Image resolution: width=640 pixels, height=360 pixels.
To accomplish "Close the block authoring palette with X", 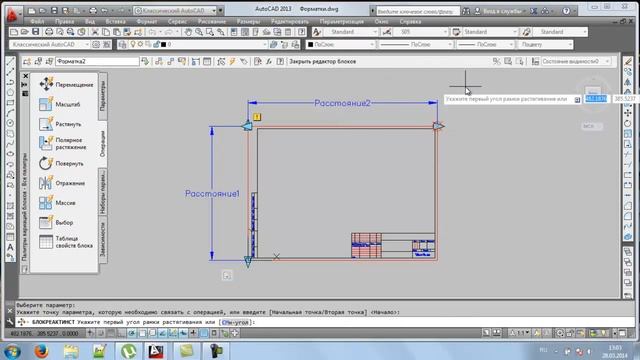I will (x=25, y=76).
